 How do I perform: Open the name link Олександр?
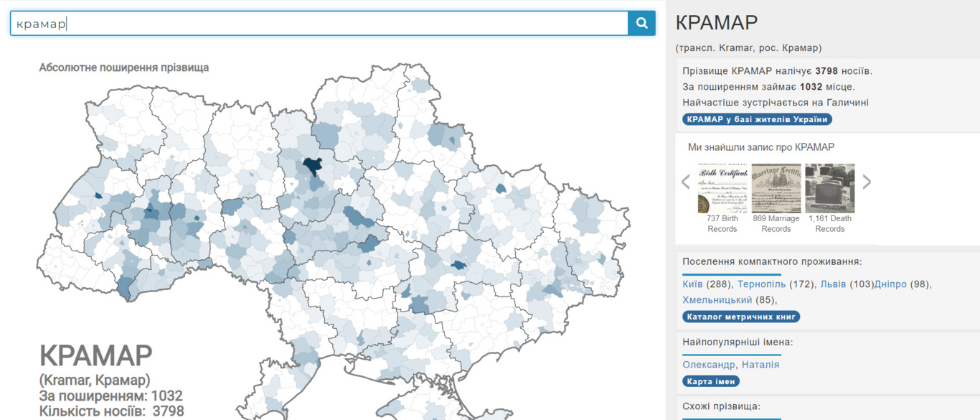(709, 365)
